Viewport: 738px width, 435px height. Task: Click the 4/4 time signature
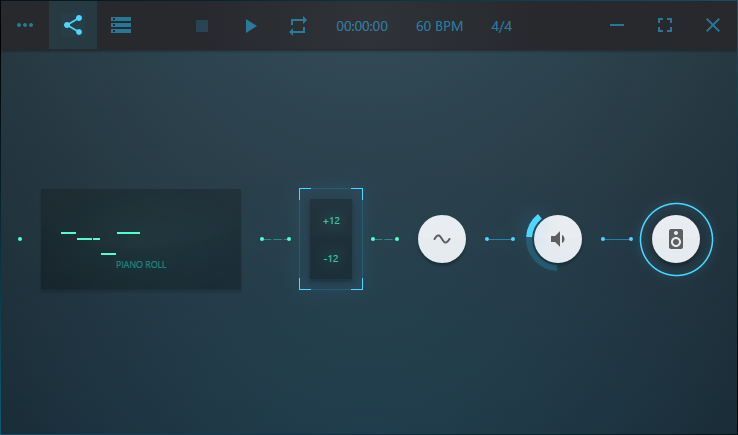[501, 26]
